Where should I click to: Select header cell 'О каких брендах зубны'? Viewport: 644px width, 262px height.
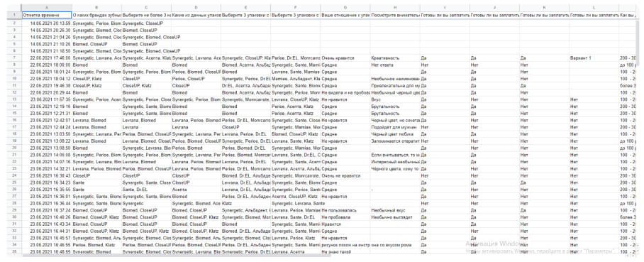(x=96, y=15)
